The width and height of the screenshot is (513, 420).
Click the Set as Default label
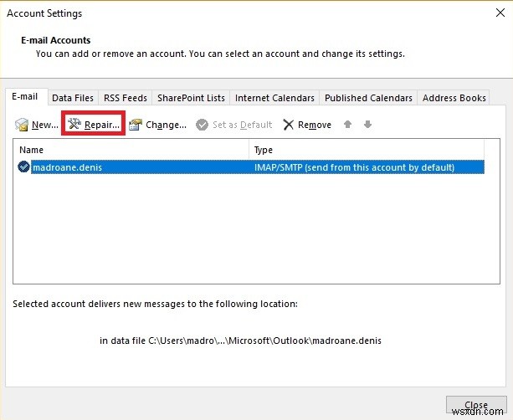click(x=242, y=125)
